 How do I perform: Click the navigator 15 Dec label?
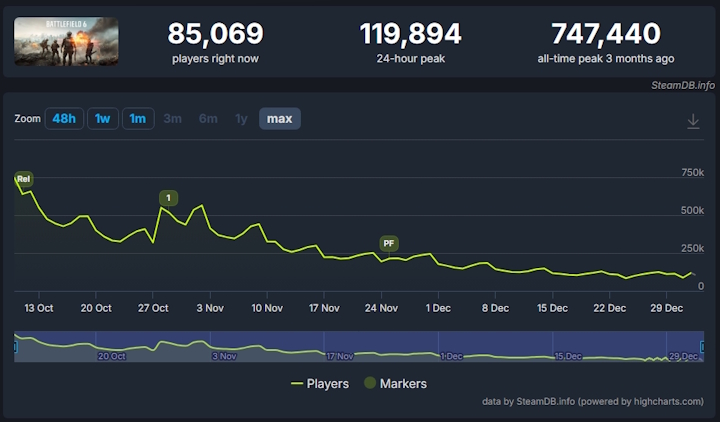point(568,356)
